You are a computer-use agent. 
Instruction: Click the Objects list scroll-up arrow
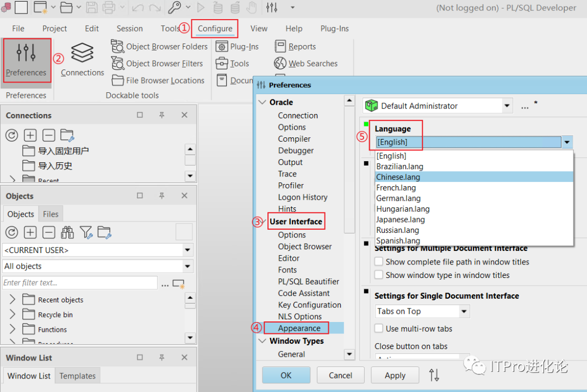pos(190,298)
